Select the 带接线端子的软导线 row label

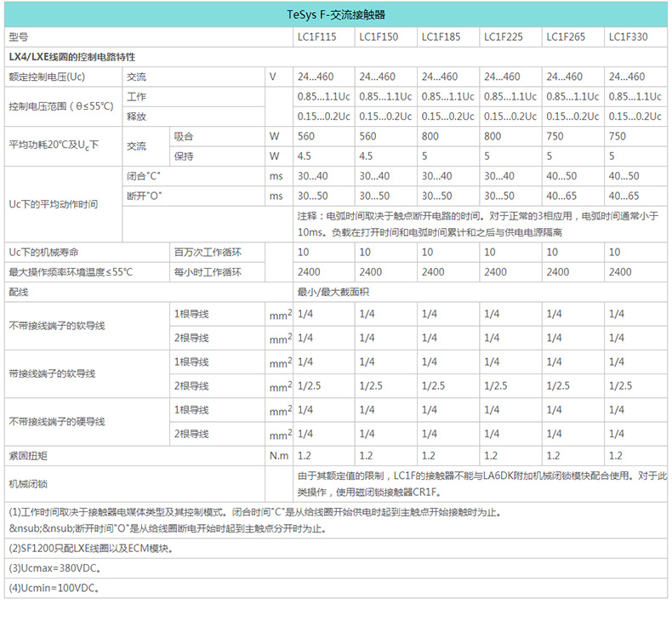point(51,373)
